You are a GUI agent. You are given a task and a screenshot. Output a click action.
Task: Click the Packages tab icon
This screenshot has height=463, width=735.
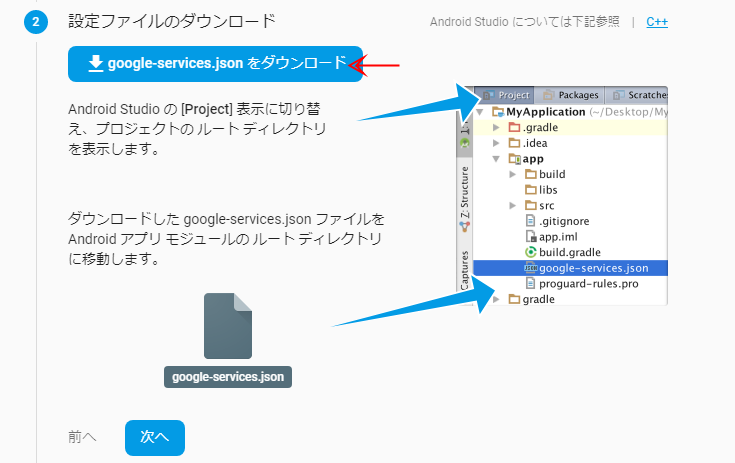548,96
